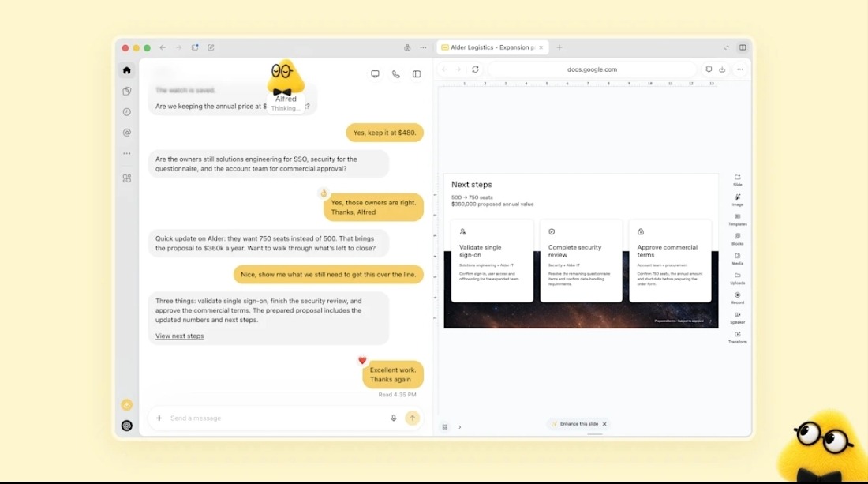Viewport: 868px width, 484px height.
Task: Open the View next steps link
Action: pyautogui.click(x=179, y=336)
